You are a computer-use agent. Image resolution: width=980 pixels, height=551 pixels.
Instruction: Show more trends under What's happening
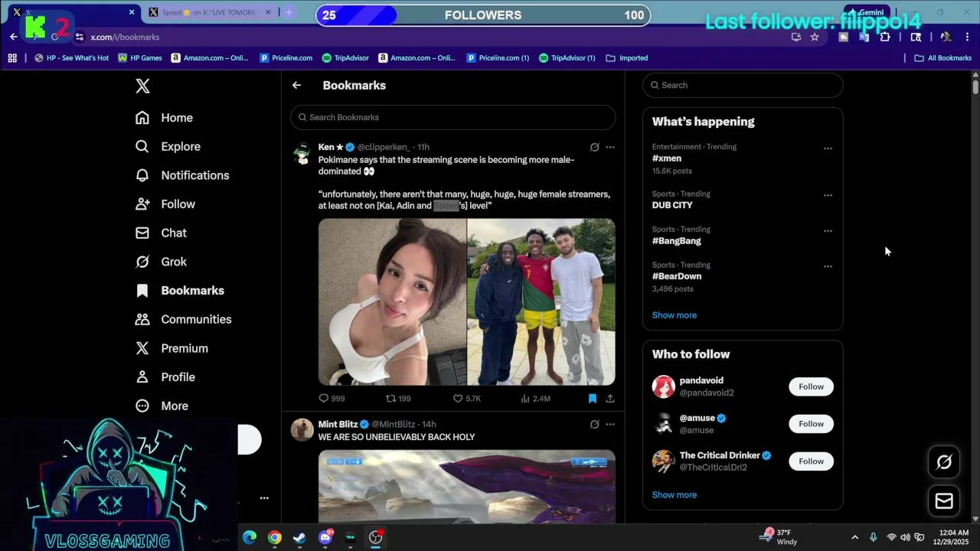[675, 315]
